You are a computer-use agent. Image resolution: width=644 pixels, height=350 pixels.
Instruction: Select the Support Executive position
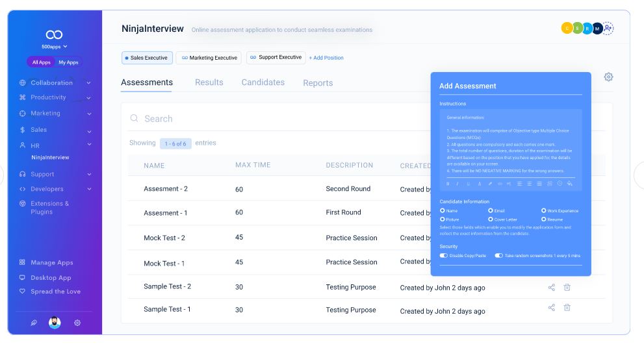[276, 57]
